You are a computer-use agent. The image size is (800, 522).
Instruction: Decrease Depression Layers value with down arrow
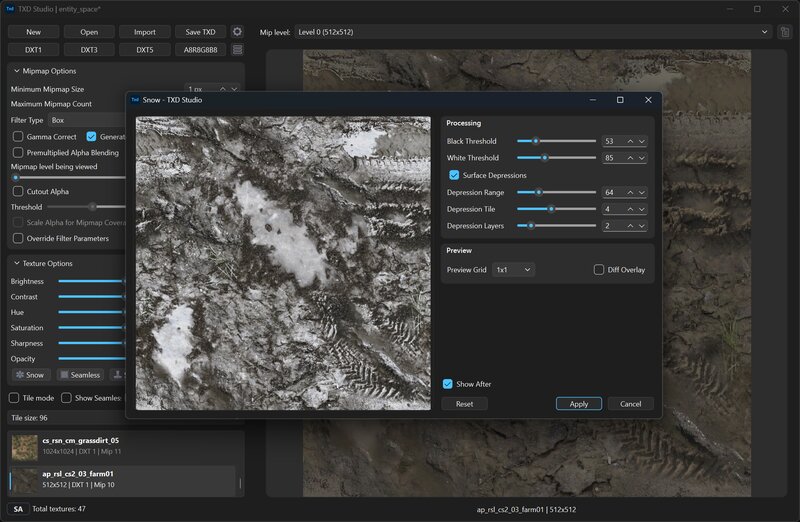tap(642, 226)
